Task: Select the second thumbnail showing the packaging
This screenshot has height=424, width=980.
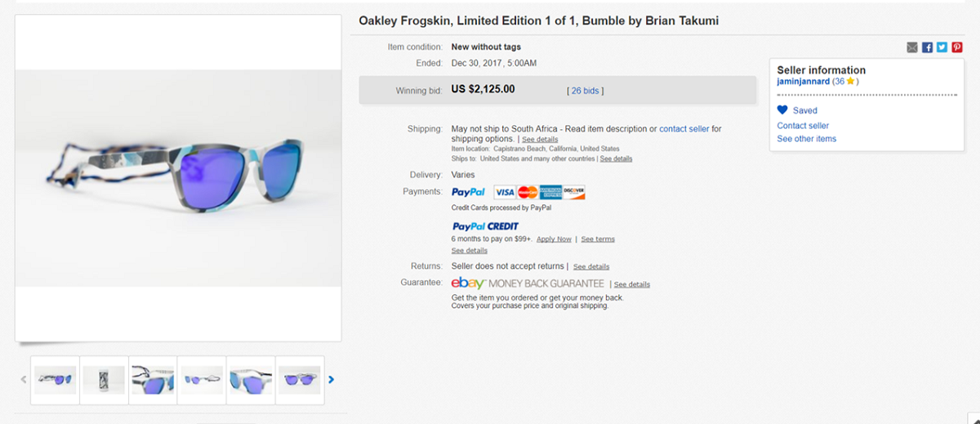Action: [105, 380]
